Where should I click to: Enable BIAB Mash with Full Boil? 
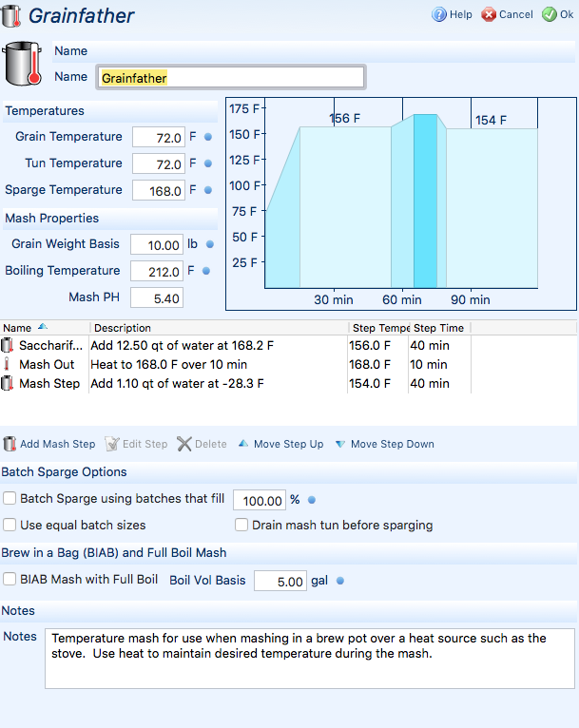coord(10,580)
